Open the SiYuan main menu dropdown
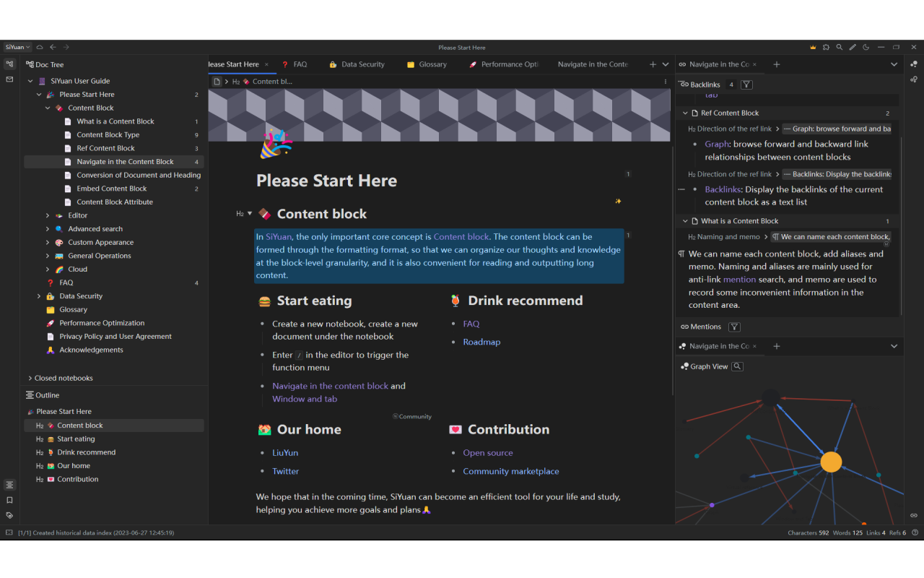The image size is (924, 578). click(18, 47)
